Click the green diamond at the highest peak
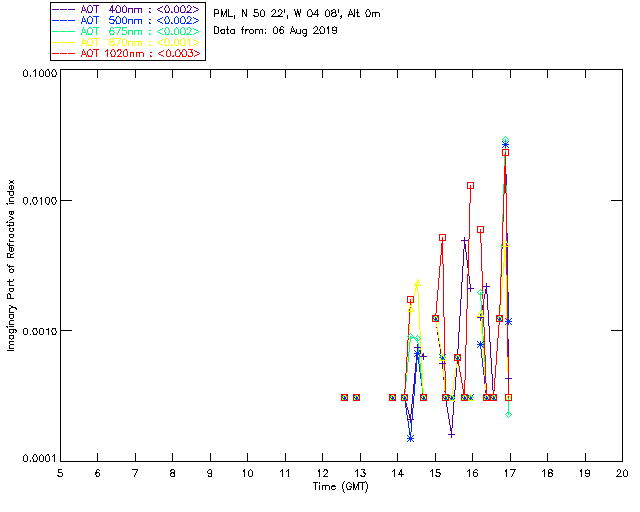 pos(506,140)
